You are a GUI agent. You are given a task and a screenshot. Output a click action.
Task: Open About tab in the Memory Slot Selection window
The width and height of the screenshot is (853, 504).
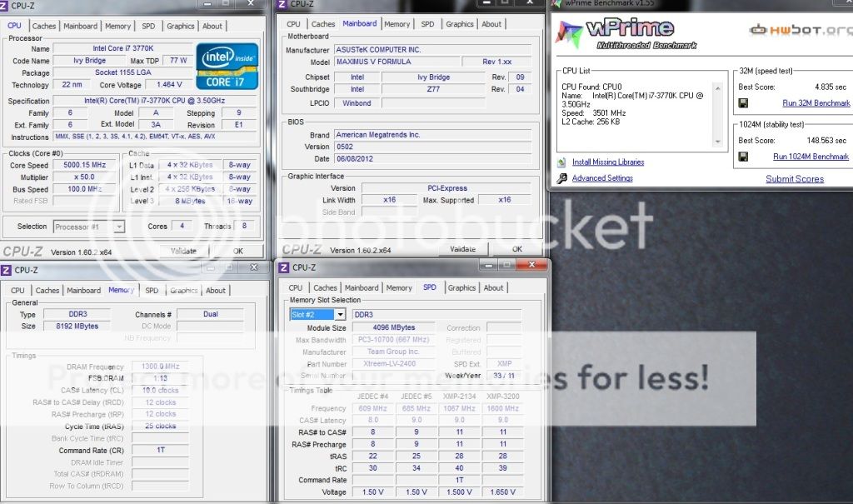click(x=493, y=288)
